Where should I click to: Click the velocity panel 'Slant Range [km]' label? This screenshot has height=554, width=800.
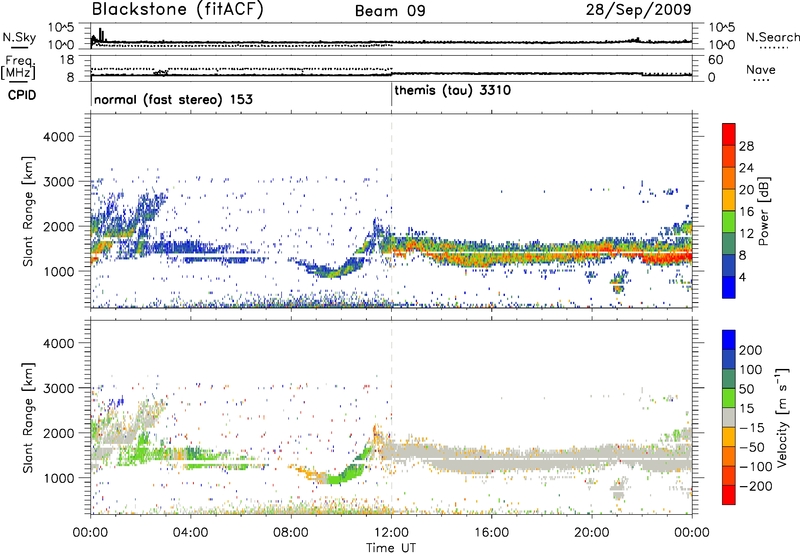[28, 417]
